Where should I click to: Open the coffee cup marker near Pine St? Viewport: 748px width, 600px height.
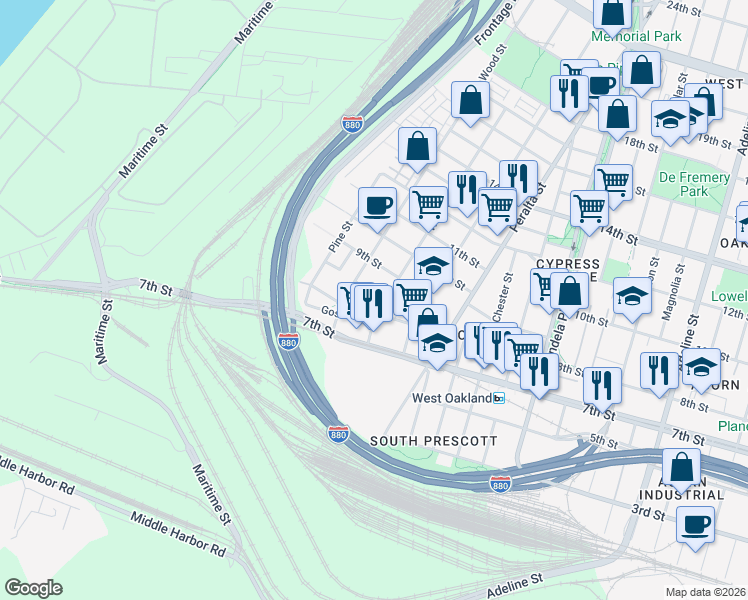coord(377,209)
